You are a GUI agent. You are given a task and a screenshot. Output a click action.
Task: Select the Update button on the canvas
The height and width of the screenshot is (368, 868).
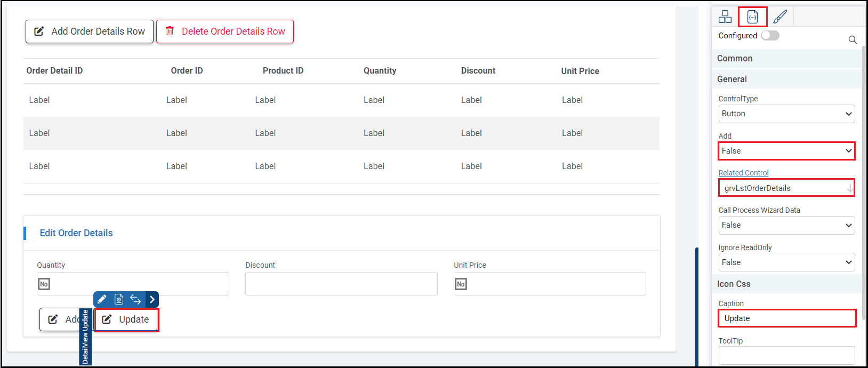[x=127, y=319]
